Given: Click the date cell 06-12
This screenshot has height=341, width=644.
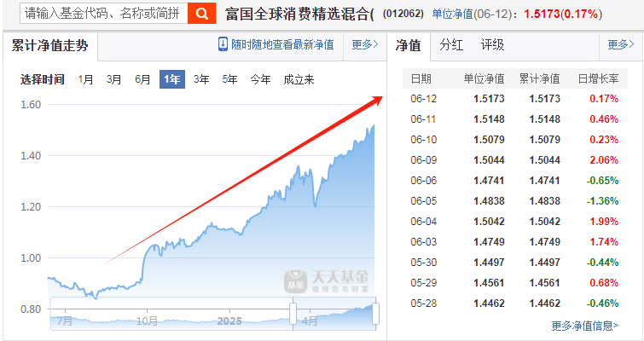Looking at the screenshot, I should pyautogui.click(x=423, y=99).
